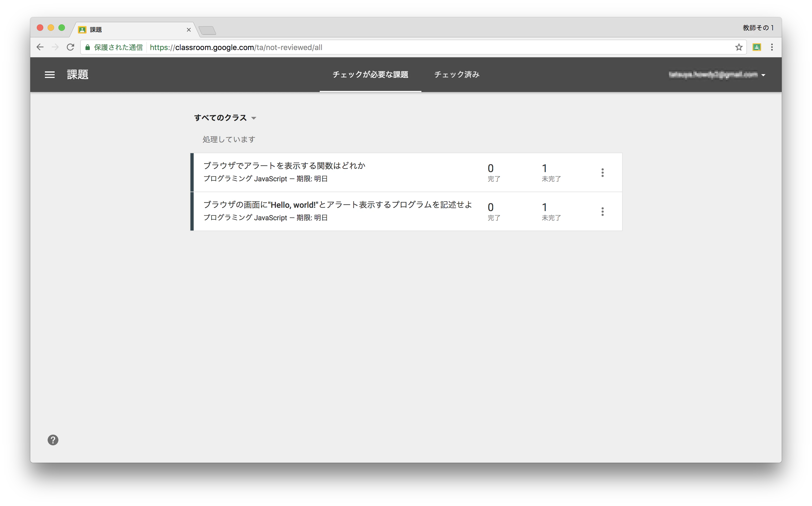
Task: Click the 処理しています status text
Action: [229, 139]
